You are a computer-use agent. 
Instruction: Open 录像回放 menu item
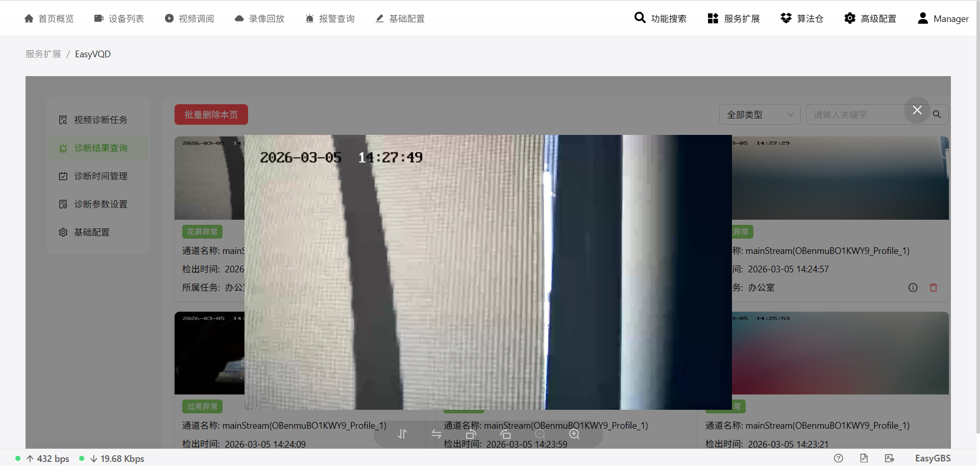tap(259, 18)
